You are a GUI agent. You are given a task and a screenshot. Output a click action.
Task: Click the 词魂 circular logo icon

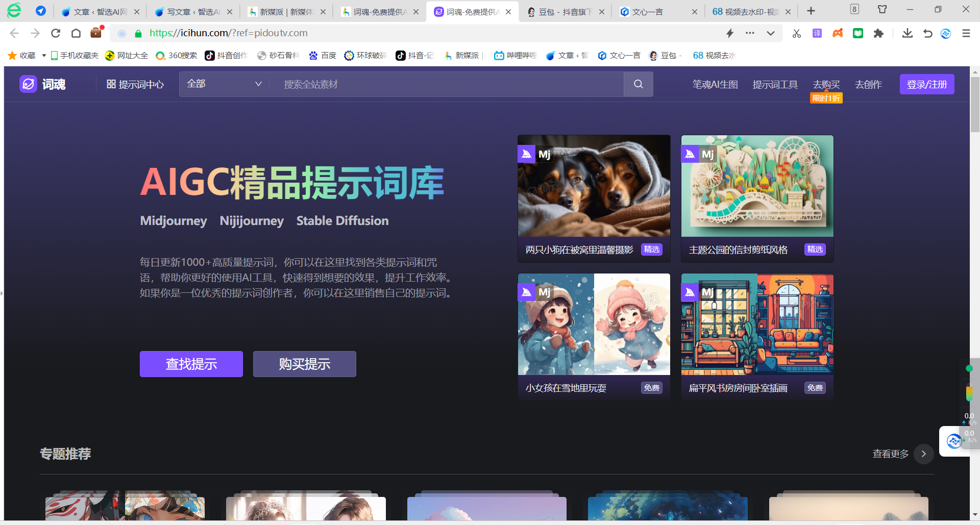(29, 84)
